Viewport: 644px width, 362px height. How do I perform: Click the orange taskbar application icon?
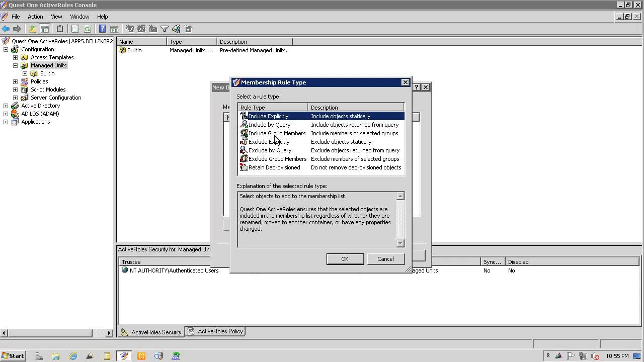pyautogui.click(x=141, y=356)
